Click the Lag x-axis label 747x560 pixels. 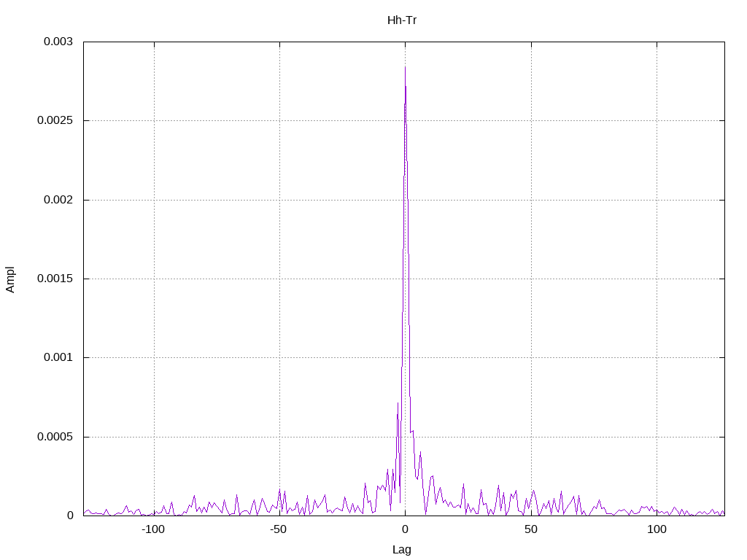[402, 550]
